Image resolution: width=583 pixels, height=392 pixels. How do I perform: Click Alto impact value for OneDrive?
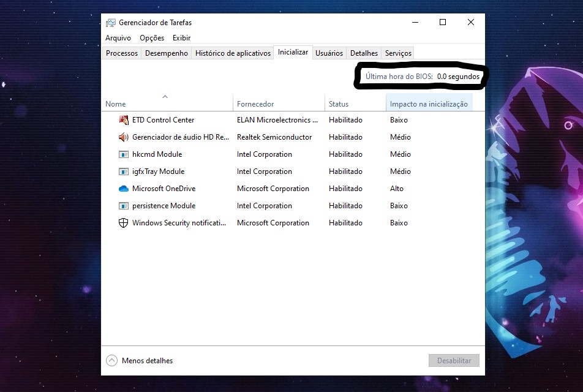point(397,189)
